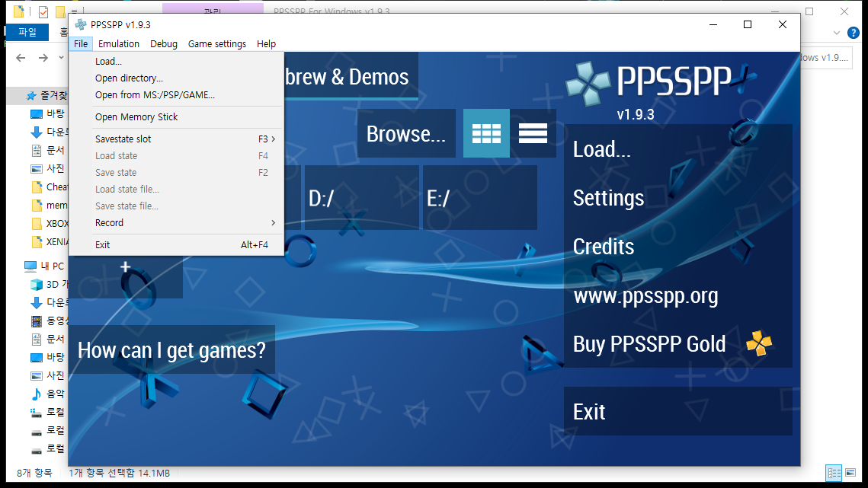Open the XBOX folder in sidebar
868x488 pixels.
point(51,224)
